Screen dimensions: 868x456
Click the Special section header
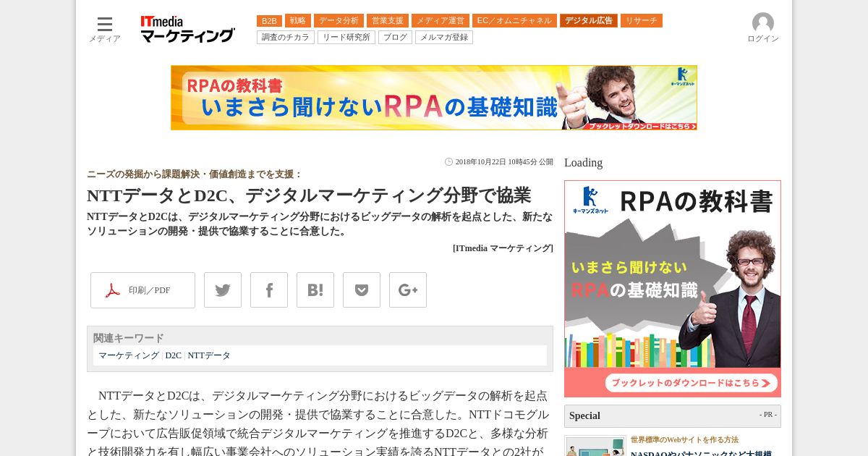click(673, 416)
